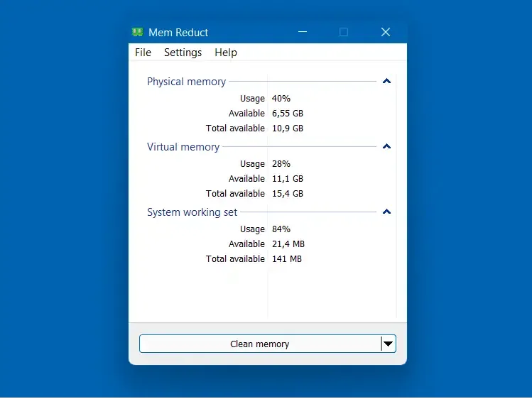532x399 pixels.
Task: Open the Help menu
Action: point(226,53)
